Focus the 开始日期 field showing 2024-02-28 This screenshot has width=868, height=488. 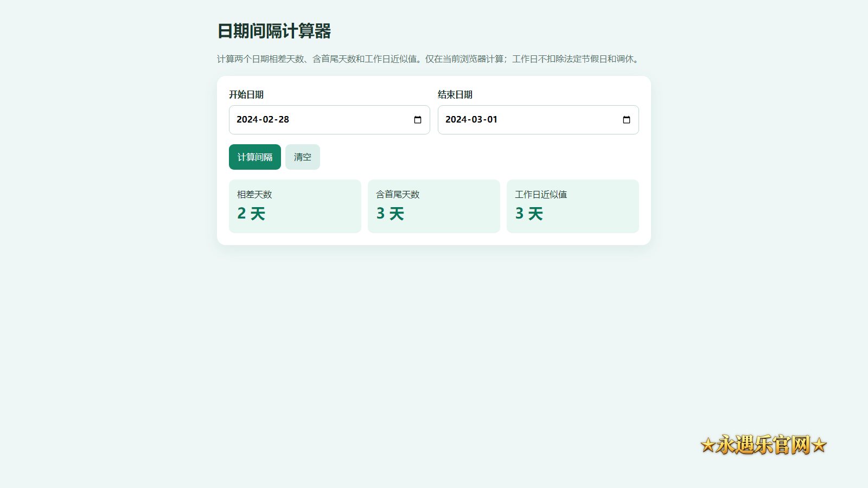point(329,120)
